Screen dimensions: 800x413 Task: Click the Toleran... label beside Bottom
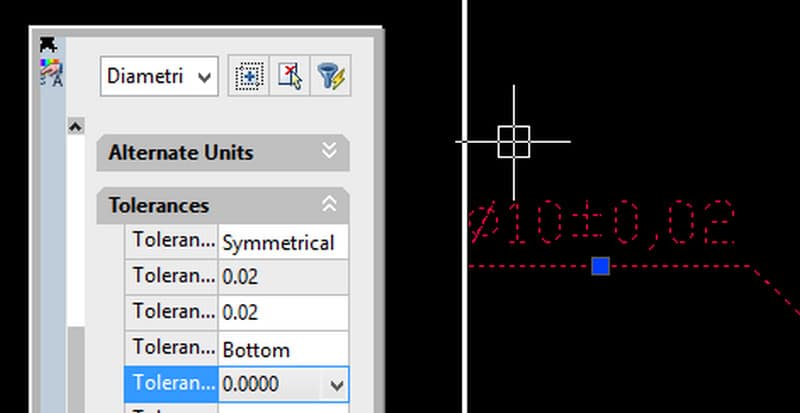(x=171, y=348)
